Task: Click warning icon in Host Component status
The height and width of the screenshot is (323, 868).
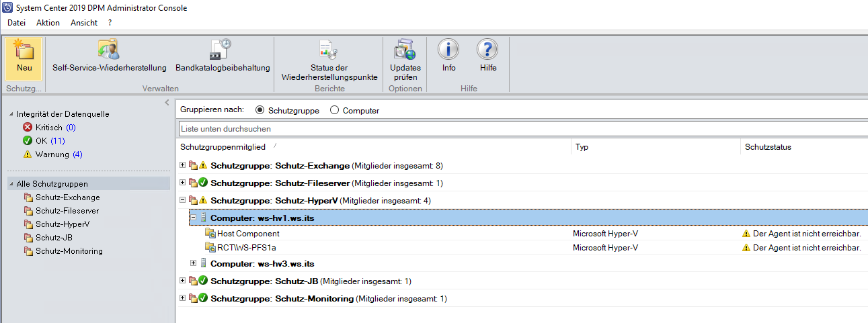Action: coord(746,234)
